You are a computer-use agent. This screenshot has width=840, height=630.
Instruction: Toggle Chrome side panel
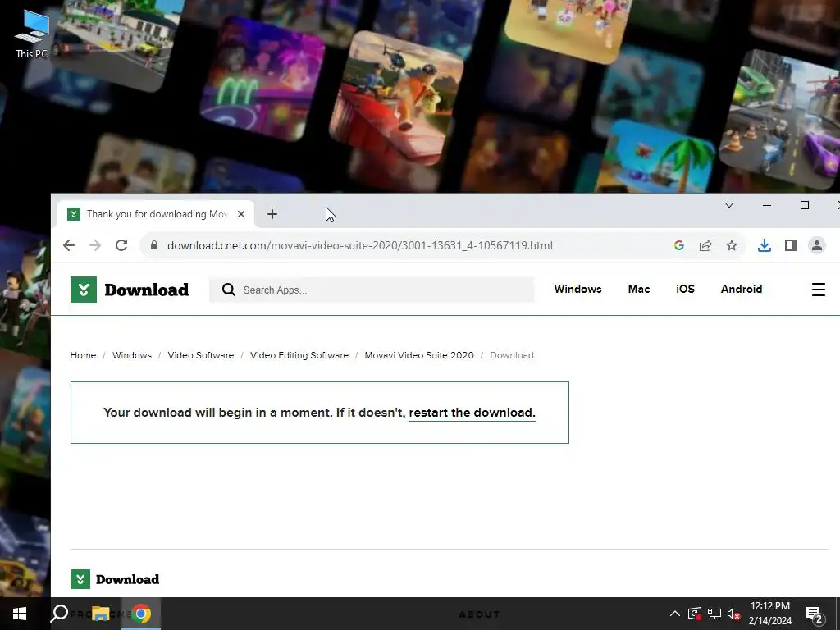(x=791, y=245)
